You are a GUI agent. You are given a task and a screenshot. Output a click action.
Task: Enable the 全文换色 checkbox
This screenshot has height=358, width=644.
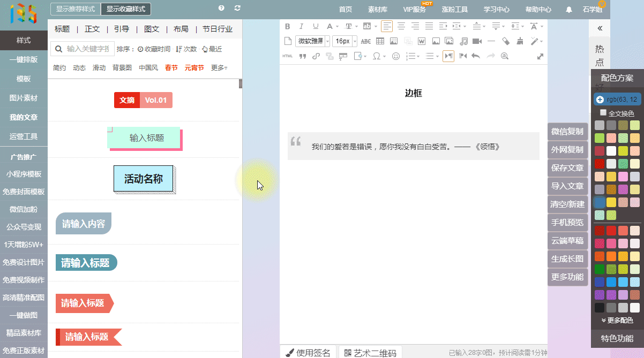[603, 113]
